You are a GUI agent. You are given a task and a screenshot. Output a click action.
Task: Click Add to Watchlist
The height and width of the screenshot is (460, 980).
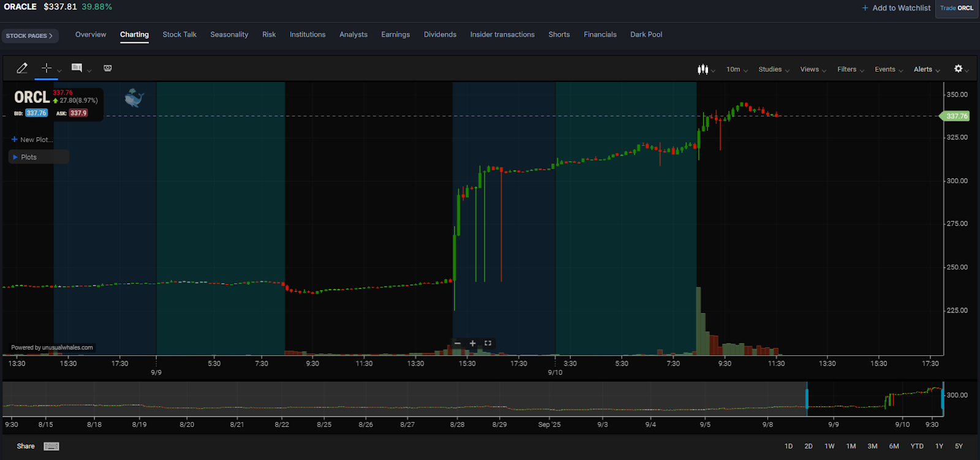[x=896, y=8]
